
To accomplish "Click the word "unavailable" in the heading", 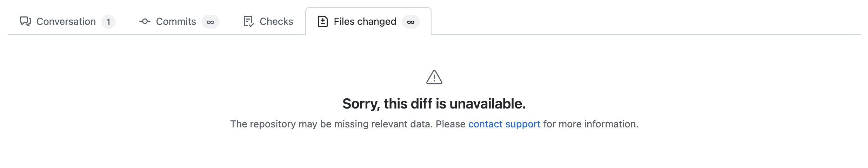I will pyautogui.click(x=487, y=104).
